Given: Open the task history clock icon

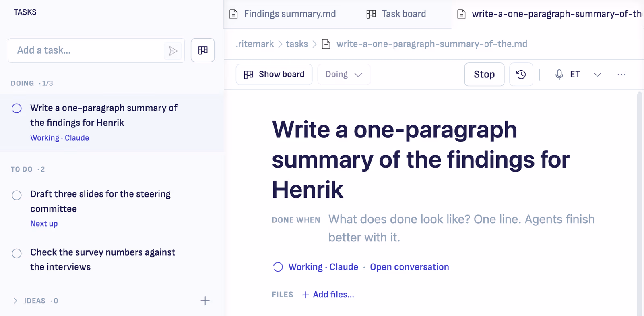Looking at the screenshot, I should 521,75.
